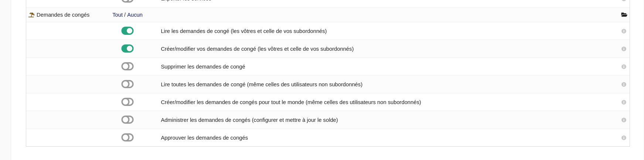This screenshot has height=160, width=644.
Task: Click info icon for Supprimer les demandes de congé
Action: [x=624, y=67]
